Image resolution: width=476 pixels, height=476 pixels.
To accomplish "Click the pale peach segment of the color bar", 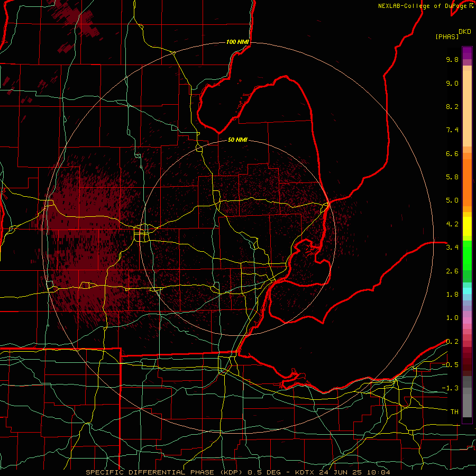I will (x=467, y=109).
